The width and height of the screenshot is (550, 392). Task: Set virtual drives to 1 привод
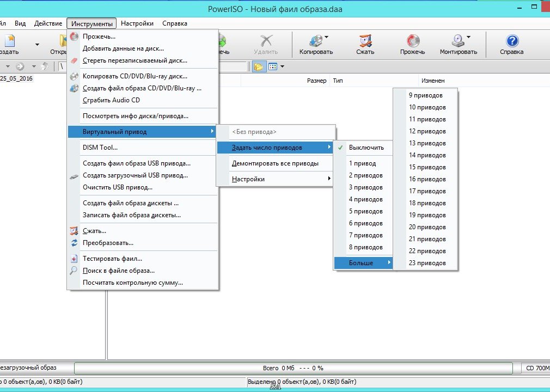point(363,163)
